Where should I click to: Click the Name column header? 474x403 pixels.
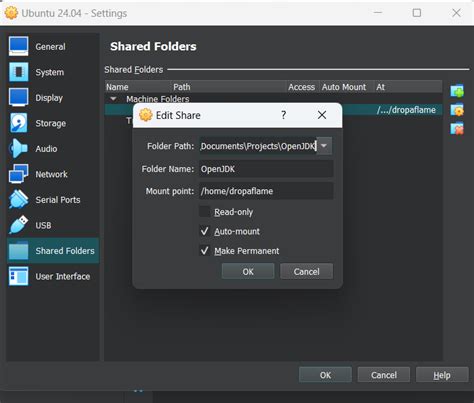(138, 87)
